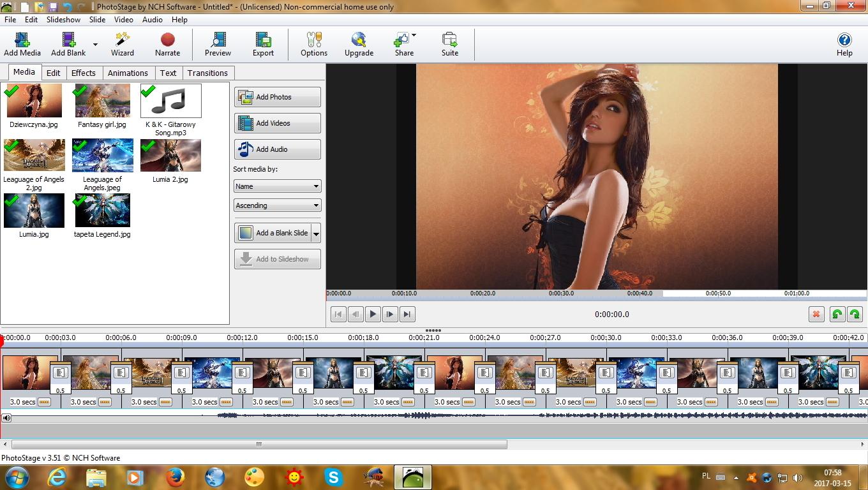Switch to the Effects tab

(x=83, y=73)
